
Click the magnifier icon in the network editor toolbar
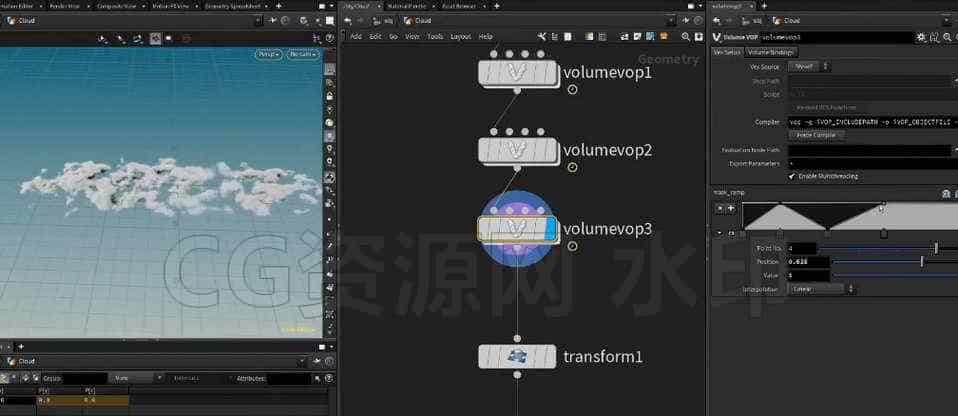pos(686,37)
